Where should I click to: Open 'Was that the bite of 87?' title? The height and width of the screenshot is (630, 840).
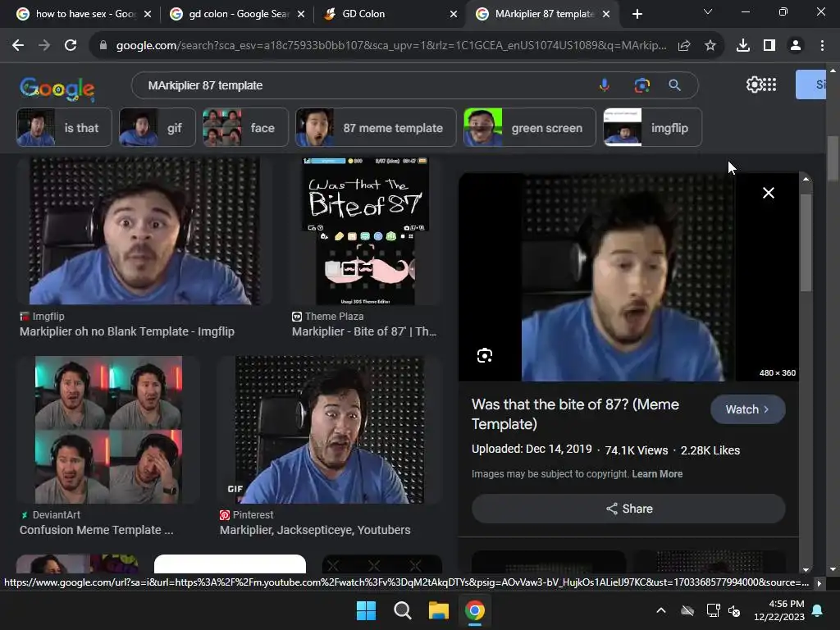575,414
